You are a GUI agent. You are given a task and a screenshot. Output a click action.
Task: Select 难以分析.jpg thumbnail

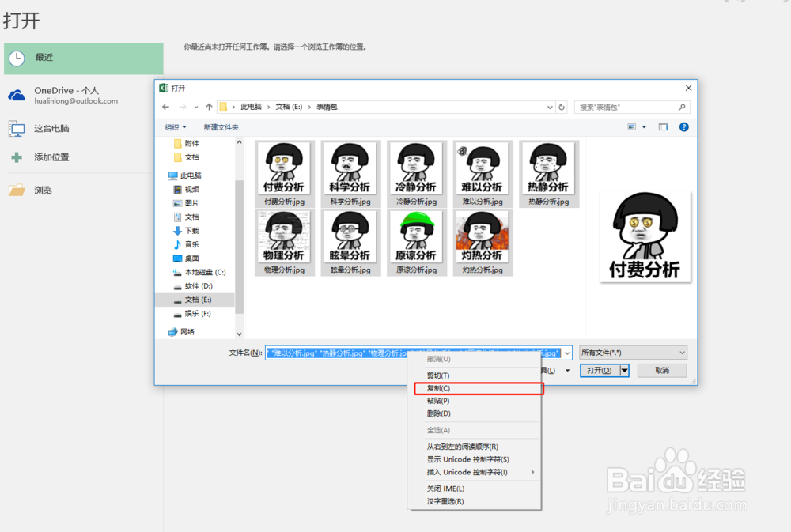click(483, 173)
